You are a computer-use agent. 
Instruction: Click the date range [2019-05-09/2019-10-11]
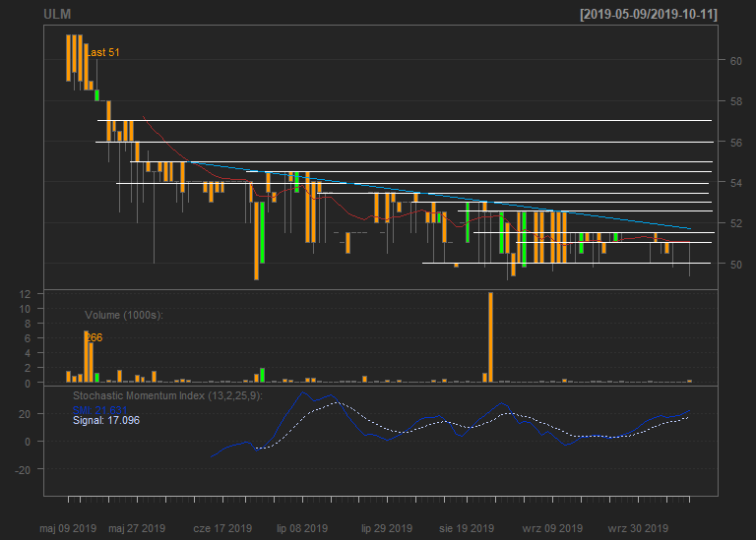point(649,14)
